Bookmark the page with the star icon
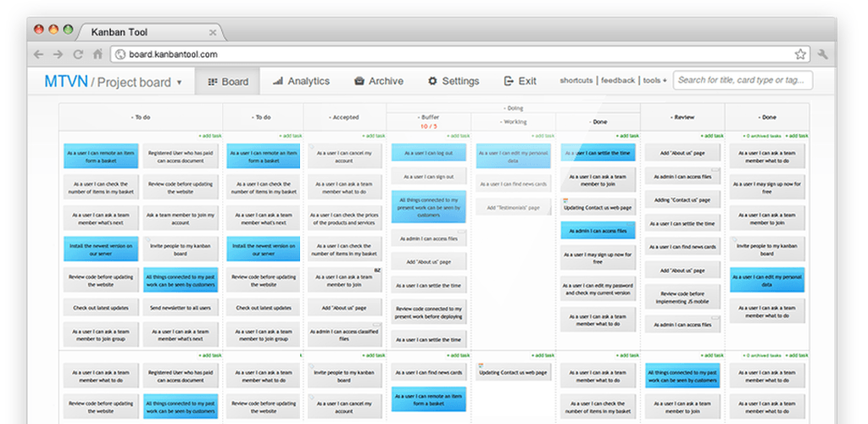The width and height of the screenshot is (868, 424). (x=800, y=54)
